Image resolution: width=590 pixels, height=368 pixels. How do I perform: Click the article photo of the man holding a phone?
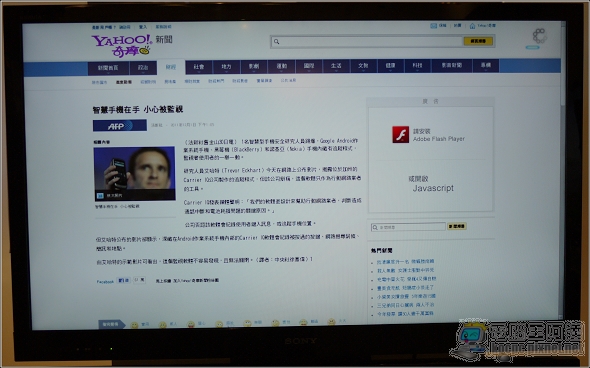tap(134, 173)
